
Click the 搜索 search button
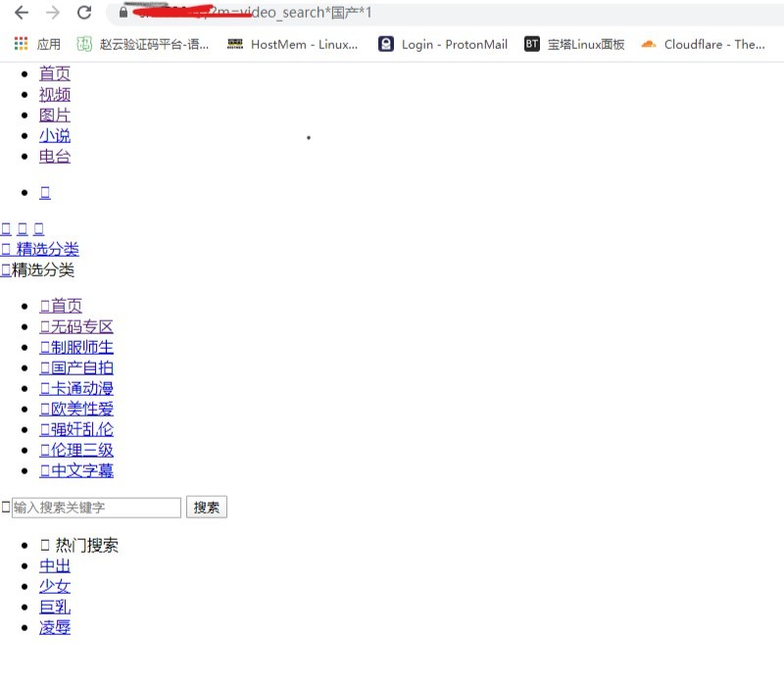[206, 507]
